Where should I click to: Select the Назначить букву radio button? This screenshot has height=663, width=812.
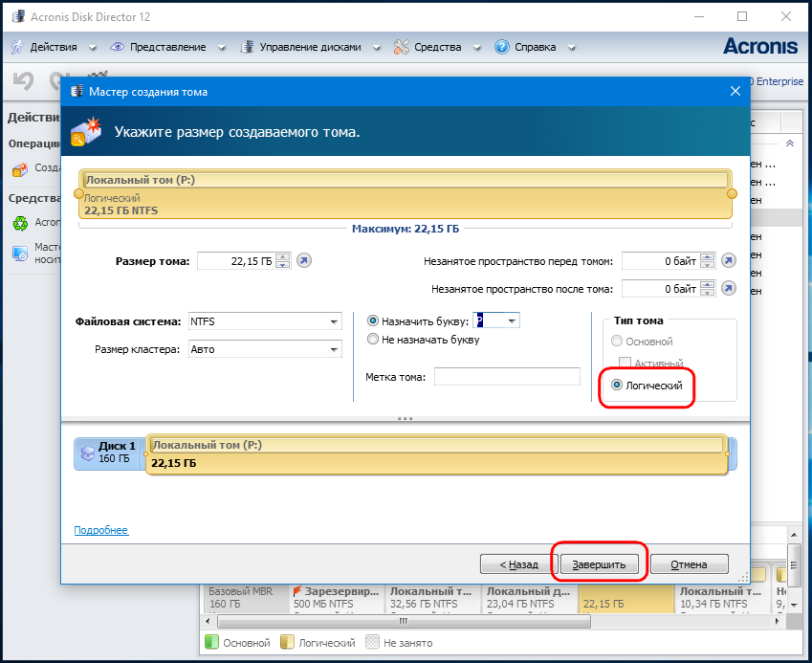[x=373, y=321]
